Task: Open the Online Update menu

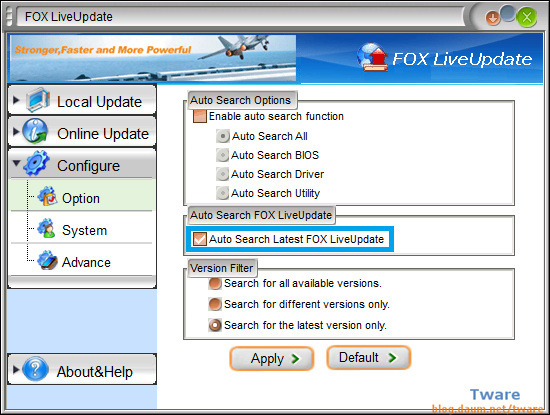Action: point(82,132)
